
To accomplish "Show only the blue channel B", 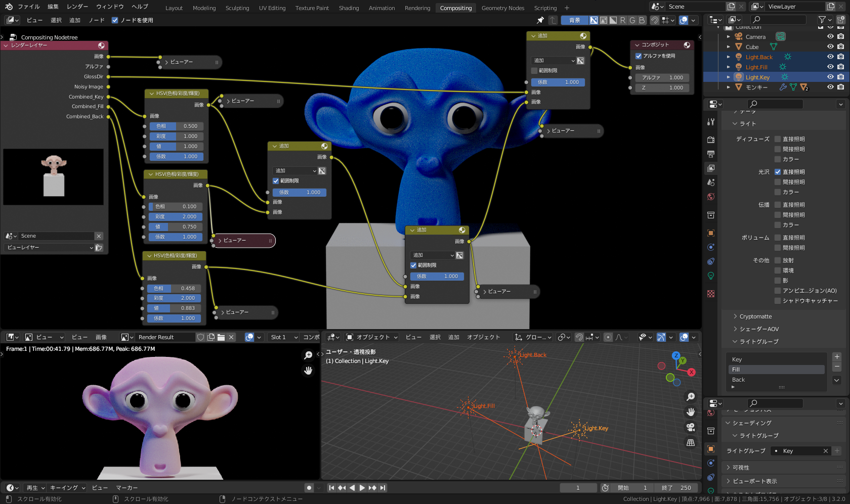I will (x=642, y=20).
